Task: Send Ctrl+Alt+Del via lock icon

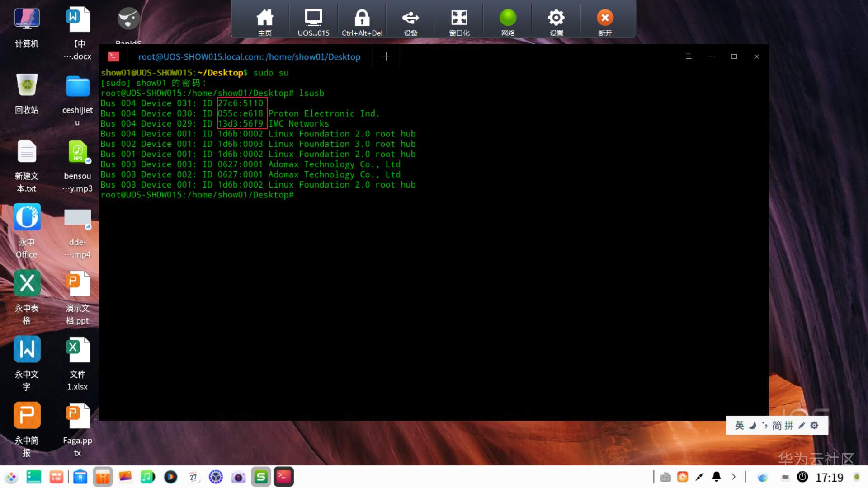Action: point(362,22)
